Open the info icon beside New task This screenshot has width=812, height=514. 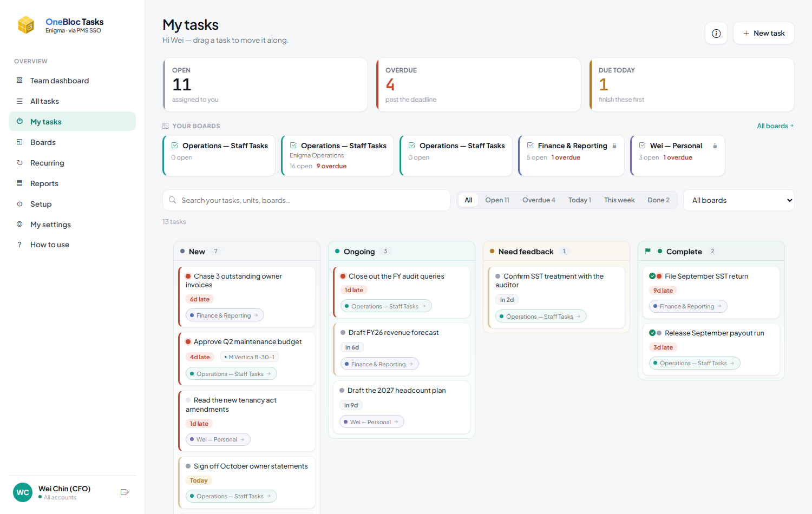click(716, 33)
